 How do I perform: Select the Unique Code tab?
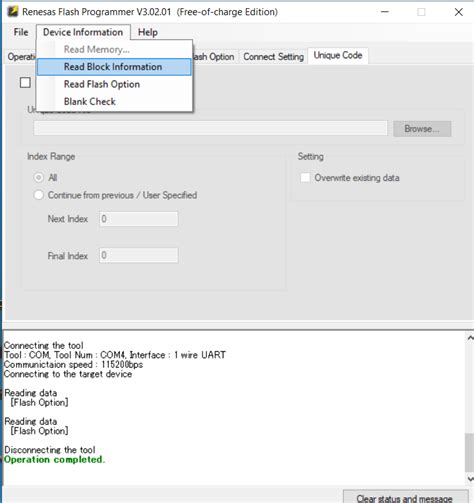point(338,55)
